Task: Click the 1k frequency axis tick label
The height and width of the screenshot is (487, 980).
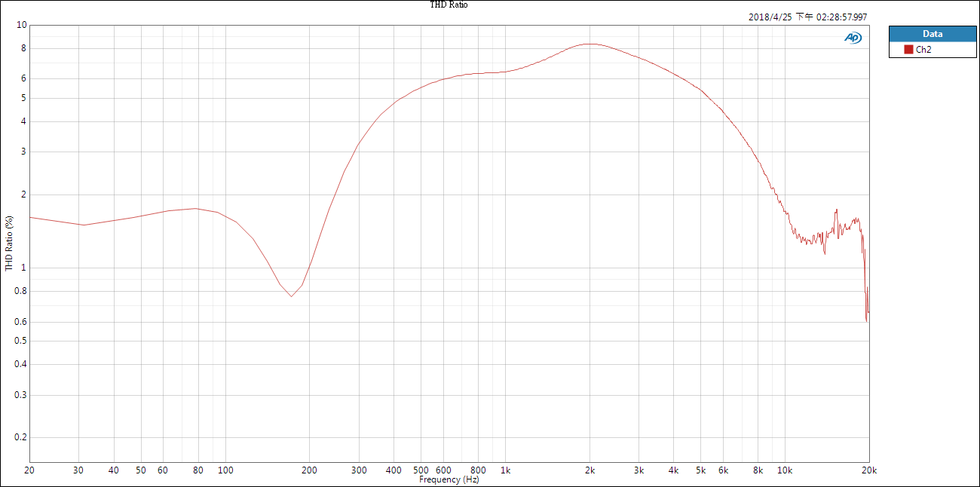Action: 506,470
